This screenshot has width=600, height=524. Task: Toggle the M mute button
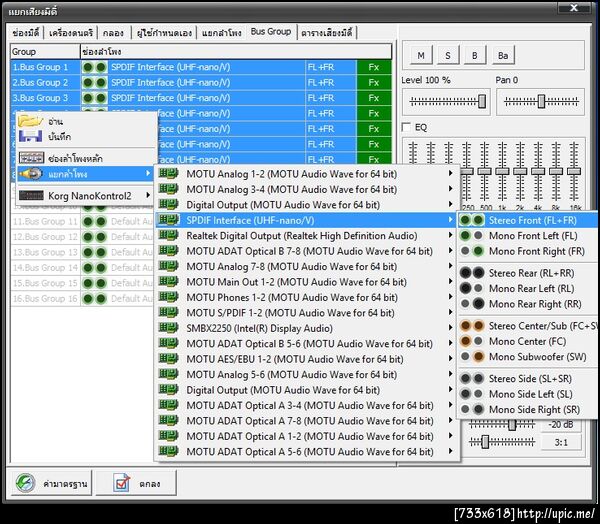[x=421, y=56]
